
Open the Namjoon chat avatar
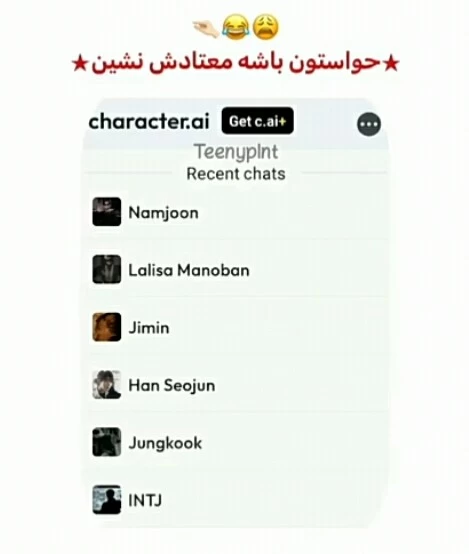coord(107,212)
